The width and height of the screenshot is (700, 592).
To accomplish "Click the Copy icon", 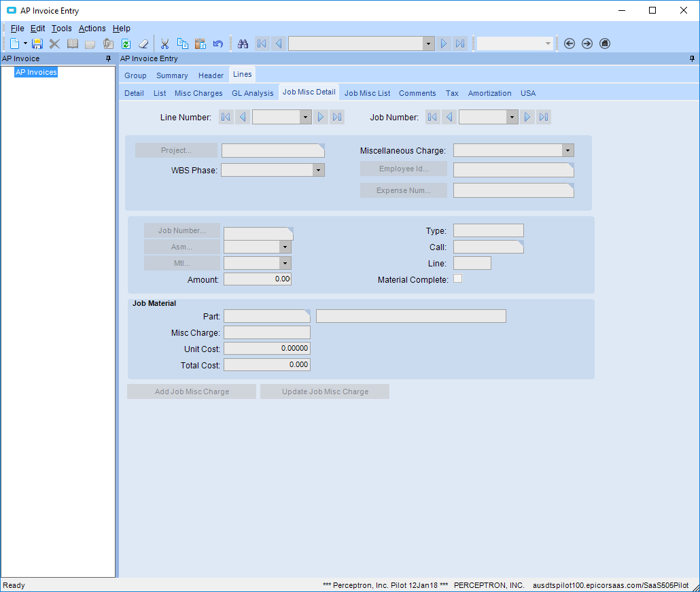I will click(183, 43).
